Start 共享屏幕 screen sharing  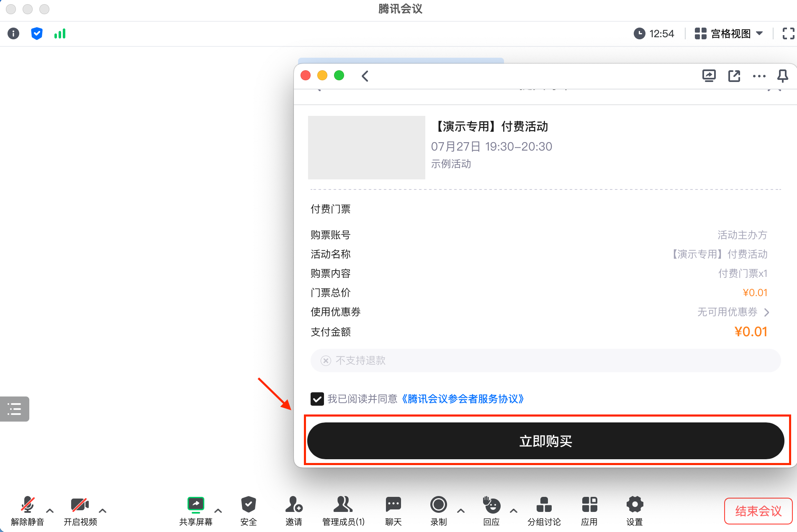pyautogui.click(x=195, y=511)
